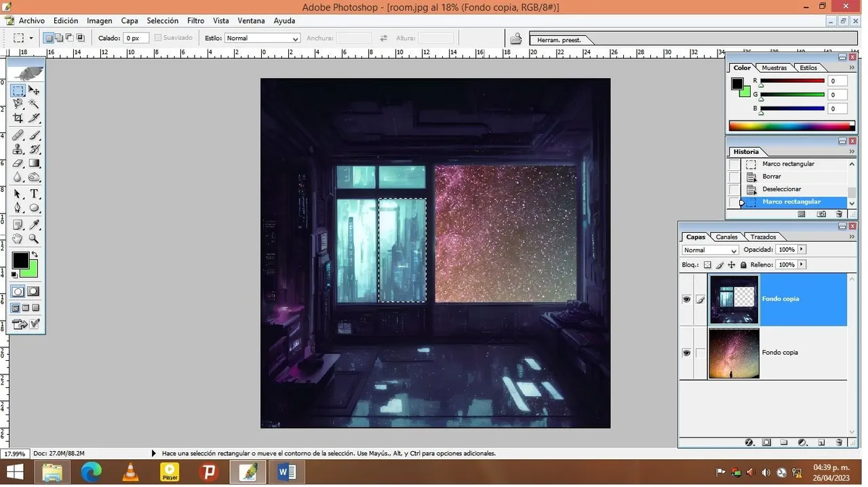Open the Estilo Normal dropdown
This screenshot has width=868, height=487.
click(262, 38)
